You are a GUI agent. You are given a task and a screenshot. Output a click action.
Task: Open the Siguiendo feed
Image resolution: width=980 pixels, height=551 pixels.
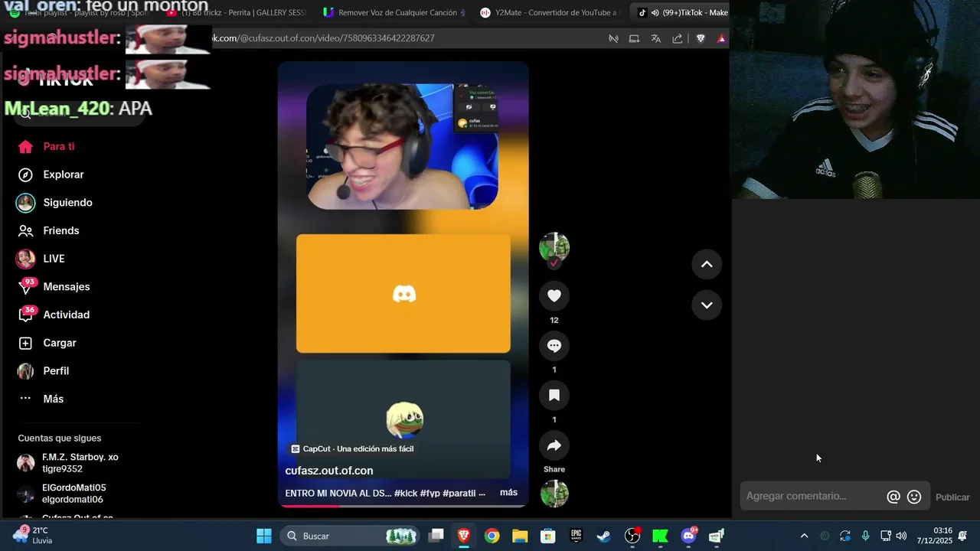(55, 203)
